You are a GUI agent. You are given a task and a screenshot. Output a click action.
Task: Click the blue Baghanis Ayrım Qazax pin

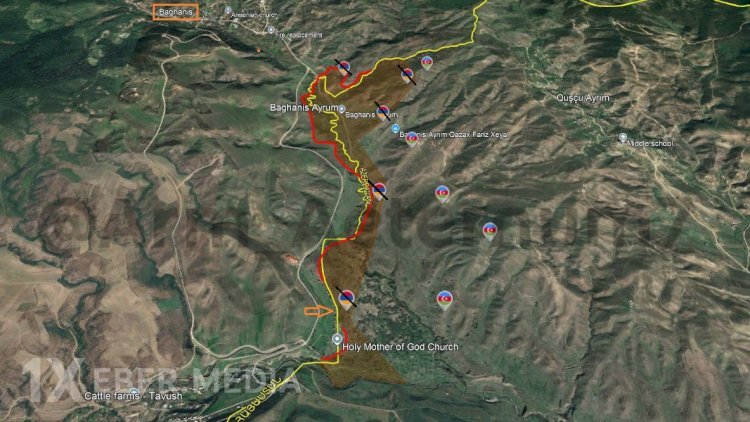[395, 129]
